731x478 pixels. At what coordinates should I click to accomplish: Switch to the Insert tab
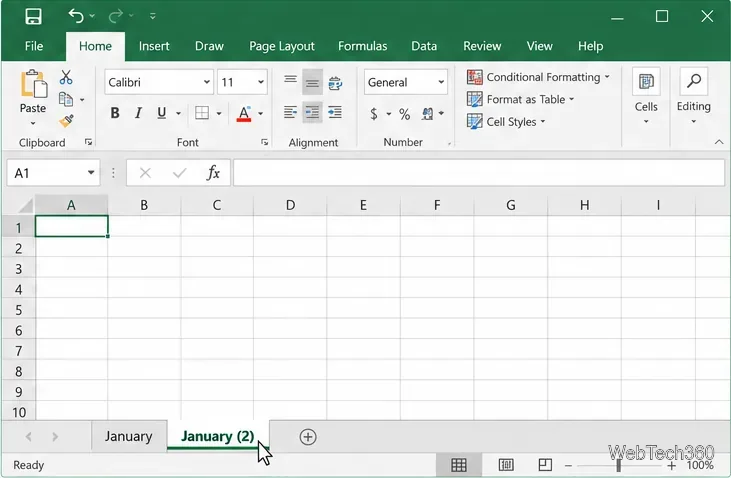tap(154, 46)
